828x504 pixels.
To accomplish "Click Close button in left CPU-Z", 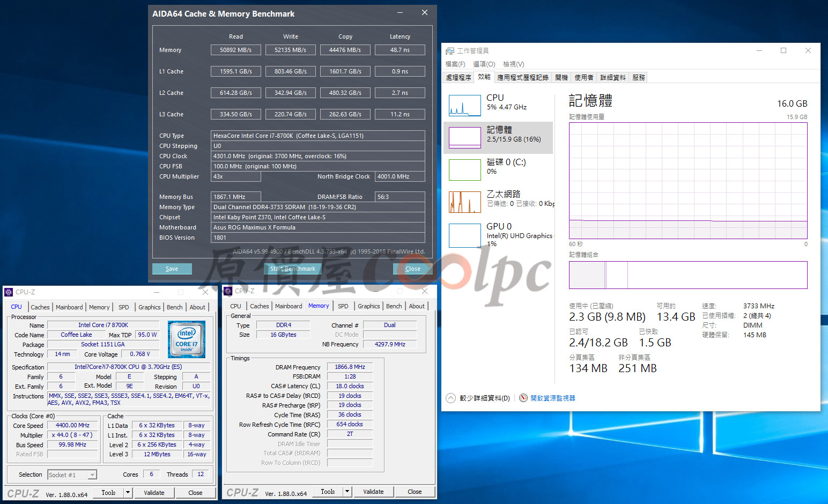I will (x=196, y=492).
